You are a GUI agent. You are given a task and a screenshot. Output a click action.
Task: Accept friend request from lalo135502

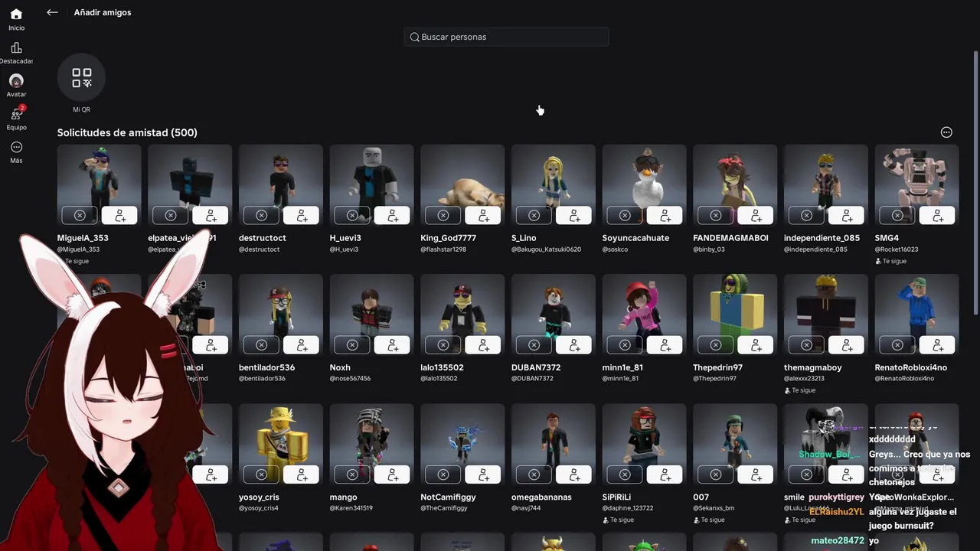pos(483,345)
